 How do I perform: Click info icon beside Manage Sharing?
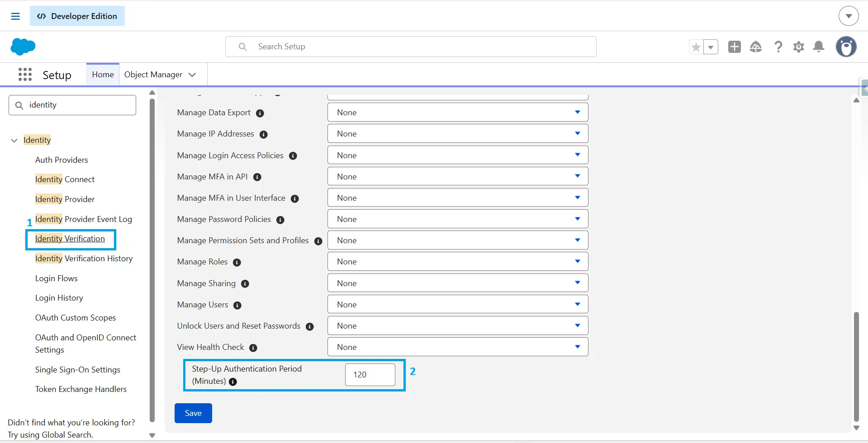[245, 284]
